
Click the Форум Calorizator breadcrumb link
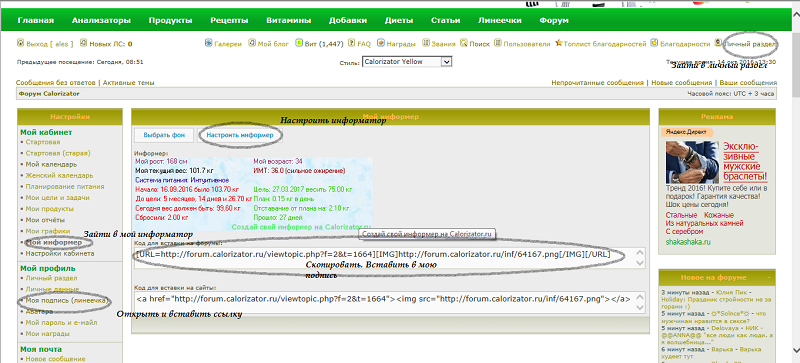[x=49, y=94]
